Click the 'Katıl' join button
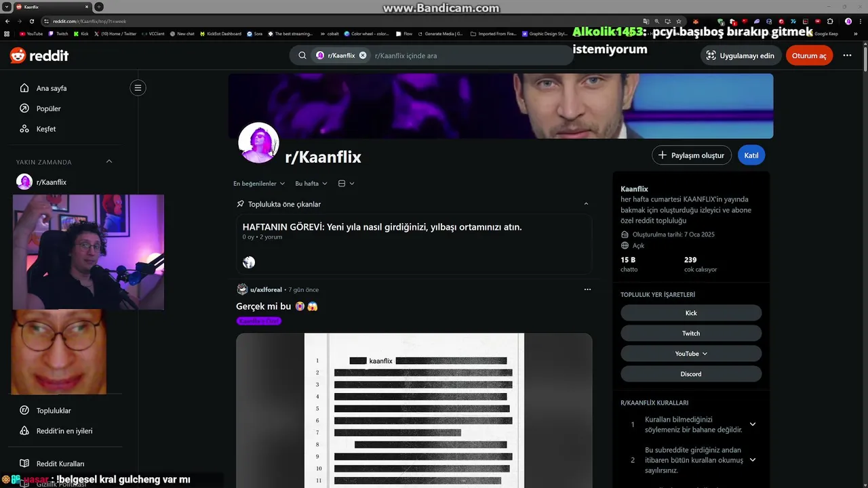The image size is (868, 488). (751, 155)
